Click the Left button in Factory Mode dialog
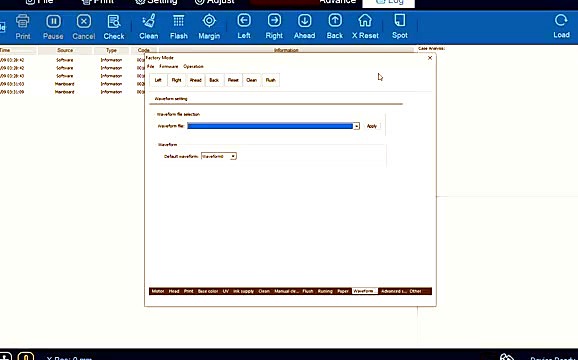This screenshot has width=578, height=360. coord(158,80)
